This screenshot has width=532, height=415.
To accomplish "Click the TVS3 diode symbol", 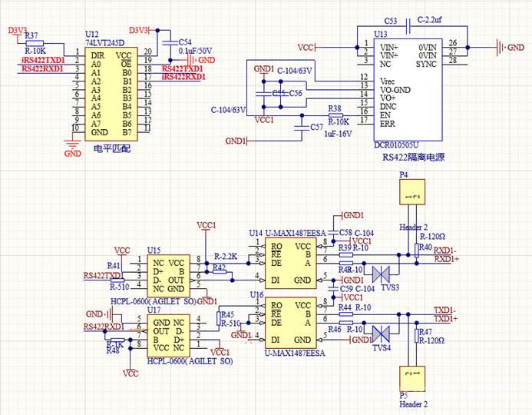I will 381,274.
